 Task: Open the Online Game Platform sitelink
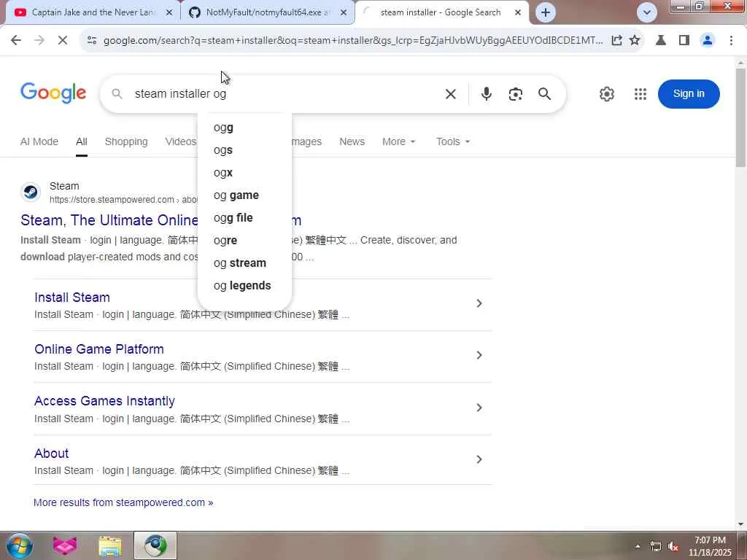coord(99,349)
